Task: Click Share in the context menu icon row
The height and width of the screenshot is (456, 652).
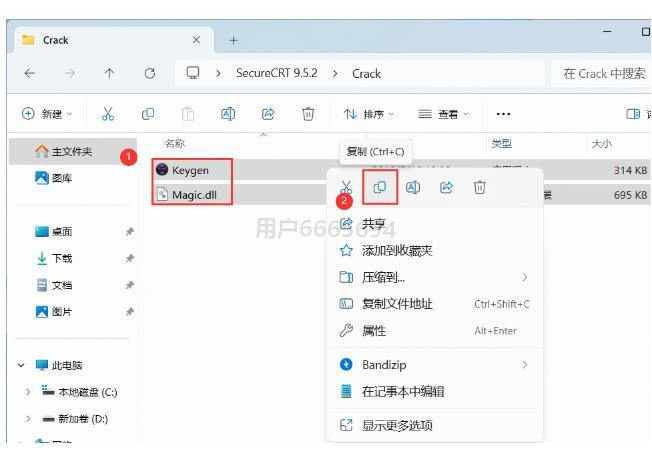Action: (x=446, y=187)
